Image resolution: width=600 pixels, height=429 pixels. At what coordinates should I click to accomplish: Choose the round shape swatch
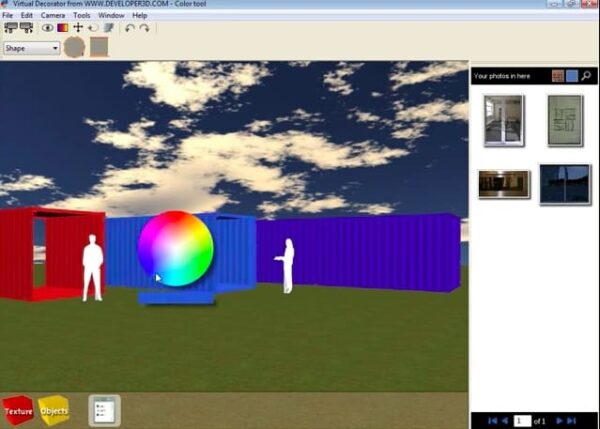[74, 47]
